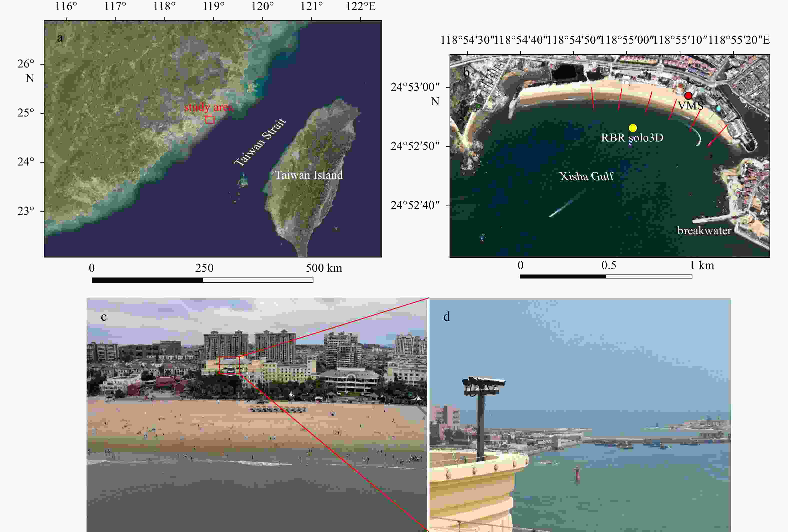Click the 'Taiwan Island' label
The width and height of the screenshot is (788, 532).
pyautogui.click(x=308, y=175)
